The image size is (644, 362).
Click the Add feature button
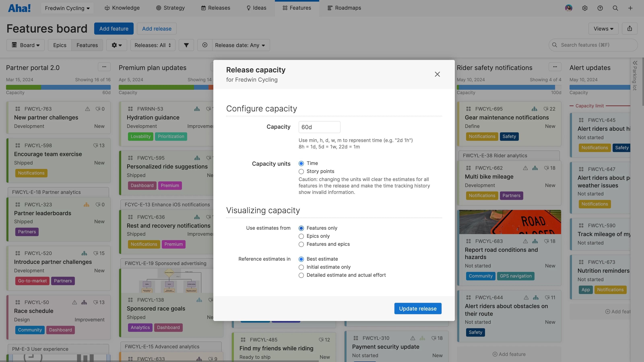click(x=114, y=29)
